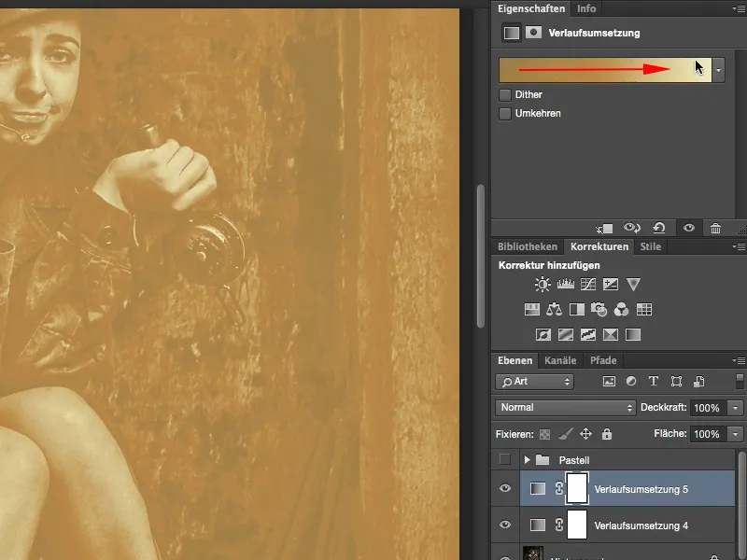The height and width of the screenshot is (560, 747).
Task: Open the gradient picker dropdown arrow
Action: (717, 69)
